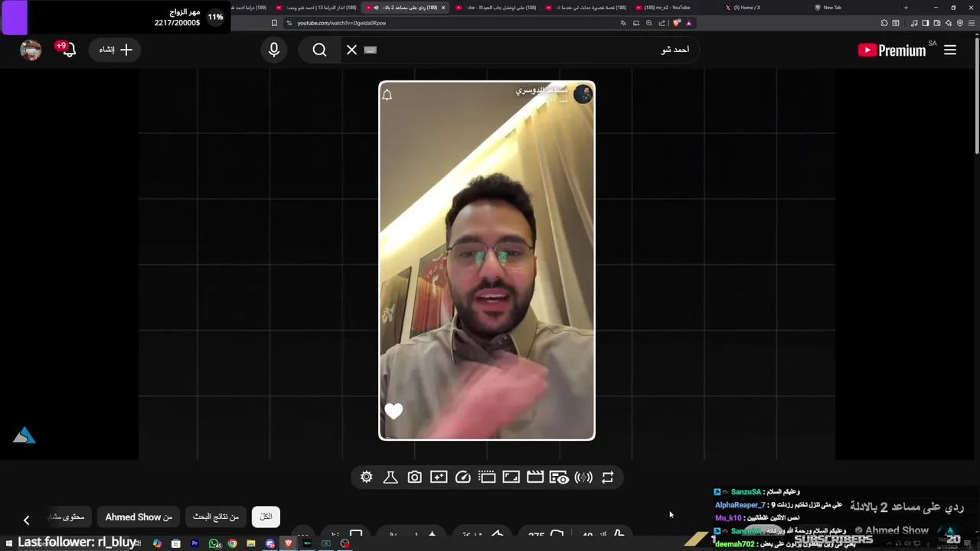Open File Explorer from the taskbar
This screenshot has height=551, width=980.
pyautogui.click(x=251, y=543)
